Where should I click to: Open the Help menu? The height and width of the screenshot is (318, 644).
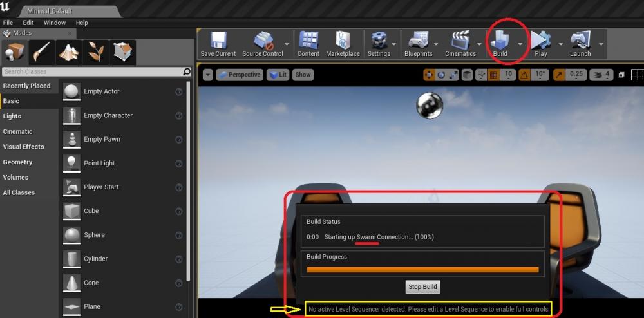pos(82,23)
